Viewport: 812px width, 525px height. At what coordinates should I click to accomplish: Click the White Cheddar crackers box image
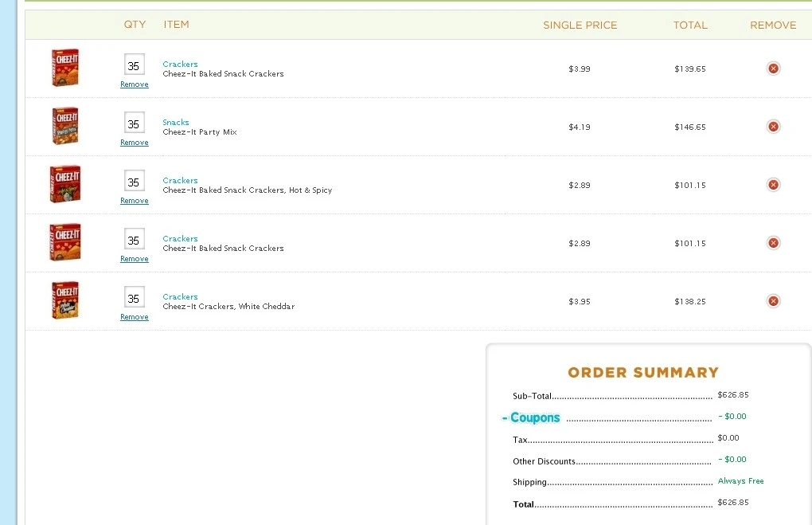[x=65, y=300]
